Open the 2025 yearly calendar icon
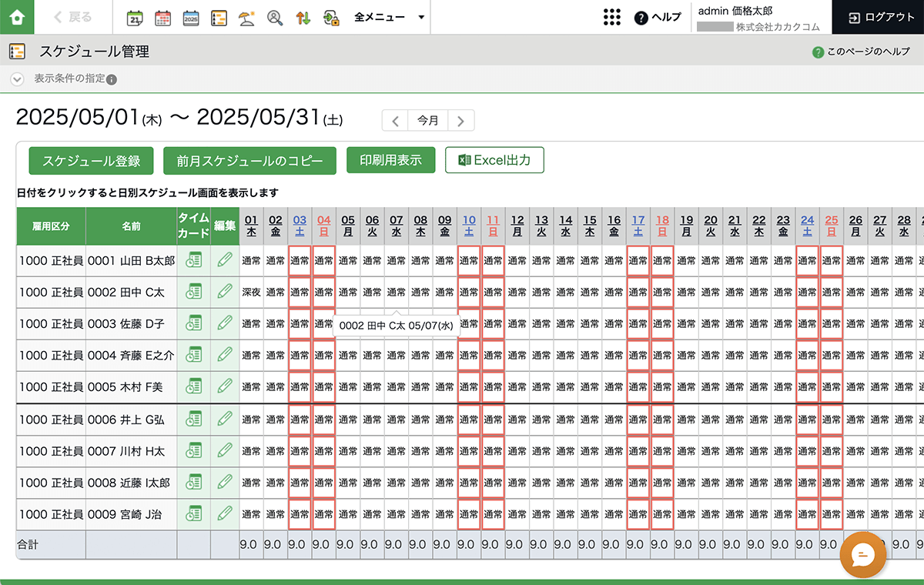Image resolution: width=924 pixels, height=585 pixels. coord(191,18)
